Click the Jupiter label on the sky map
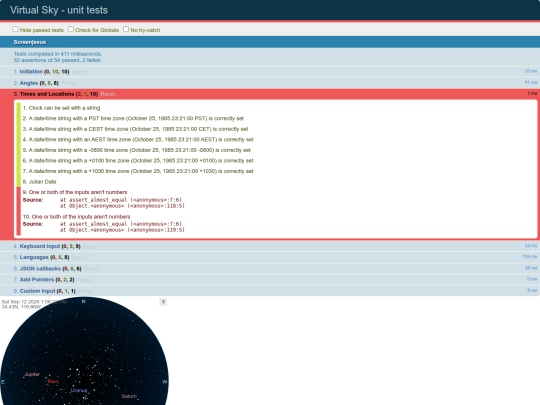Screen dimensions: 540x405 [x=32, y=374]
